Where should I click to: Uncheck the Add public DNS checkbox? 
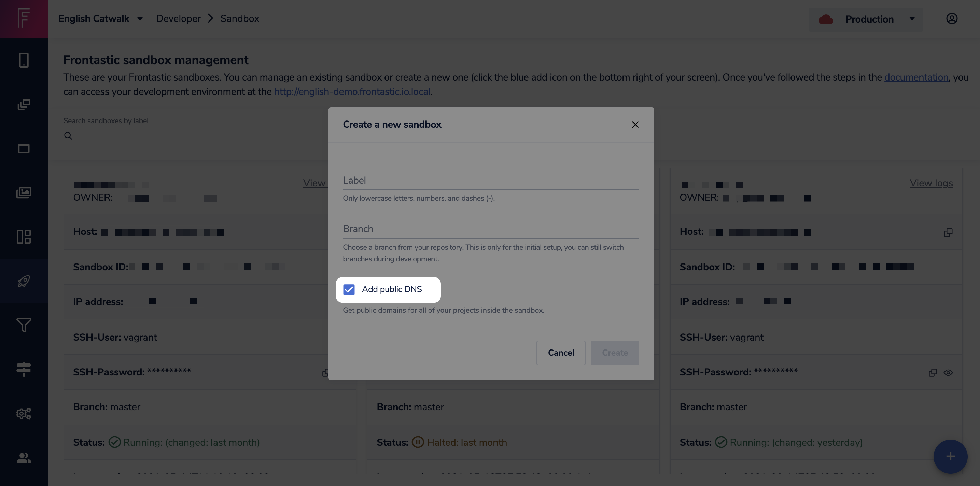(x=349, y=289)
